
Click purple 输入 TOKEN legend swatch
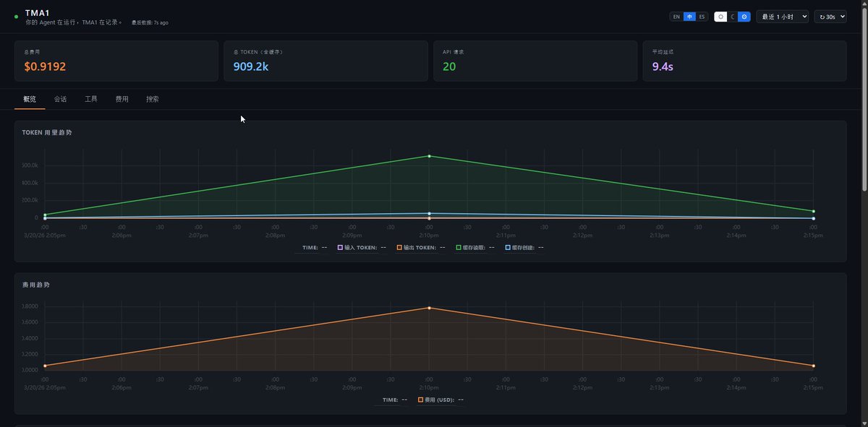point(340,248)
